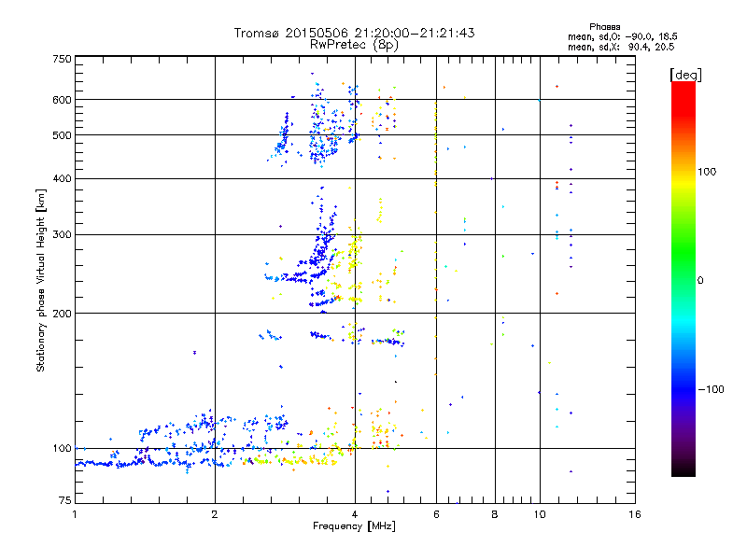Click the x-axis tick label "6"
The image size is (747, 560).
click(x=436, y=514)
